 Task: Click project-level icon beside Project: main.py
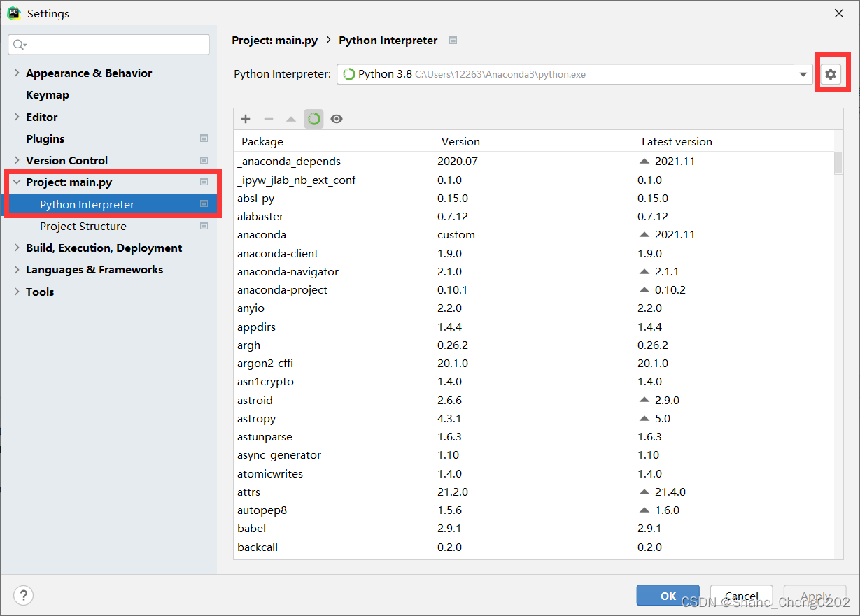pyautogui.click(x=204, y=182)
